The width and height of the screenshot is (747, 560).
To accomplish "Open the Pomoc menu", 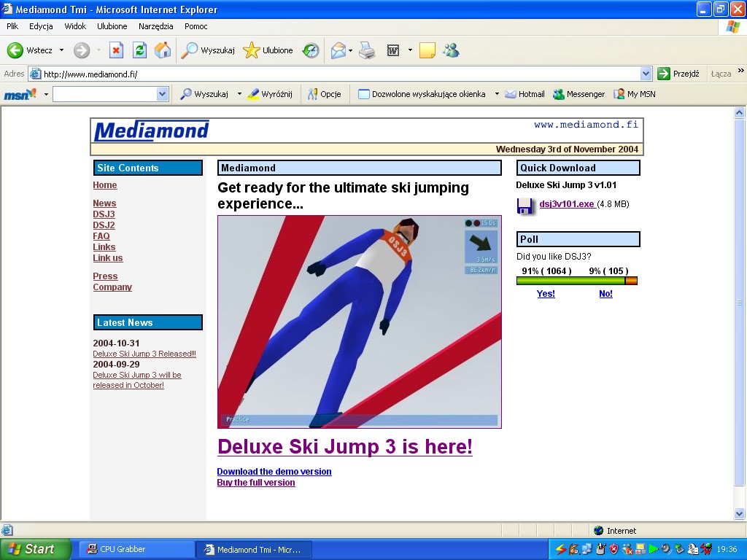I will click(x=196, y=26).
